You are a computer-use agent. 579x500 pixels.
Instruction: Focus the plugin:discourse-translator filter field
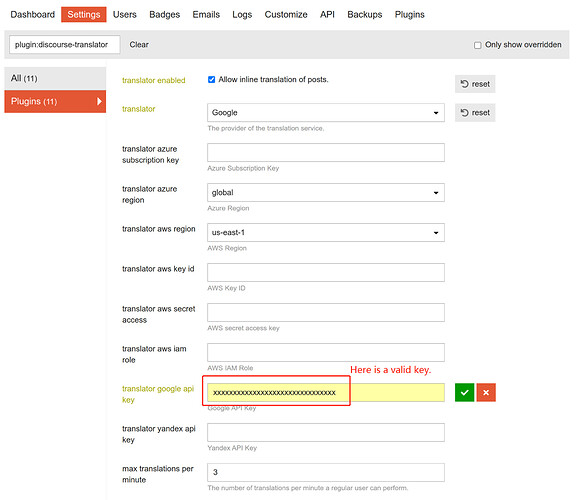coord(65,45)
